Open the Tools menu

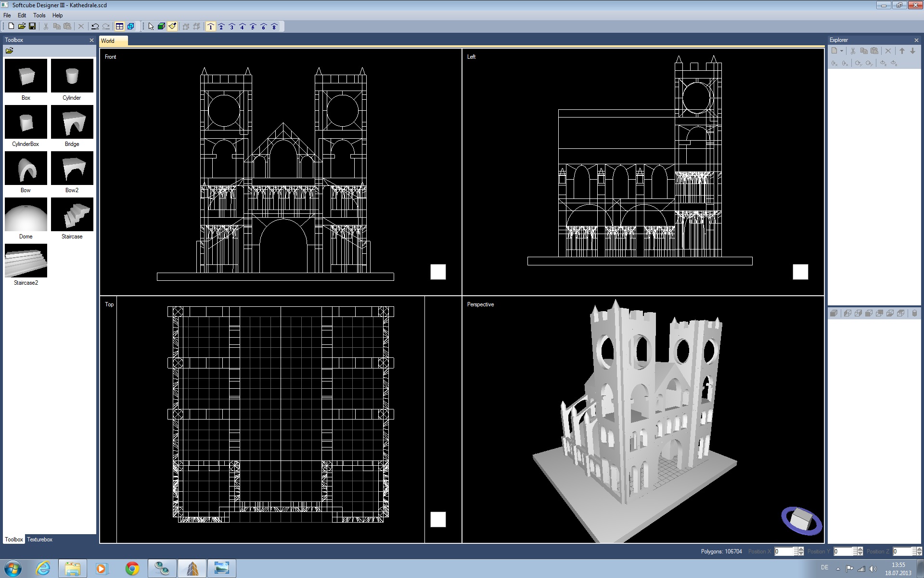[39, 15]
